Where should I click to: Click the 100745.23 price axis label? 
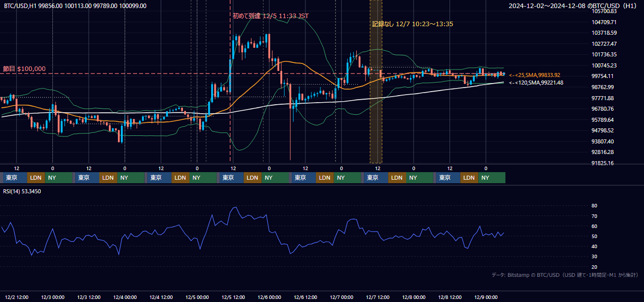(x=605, y=65)
